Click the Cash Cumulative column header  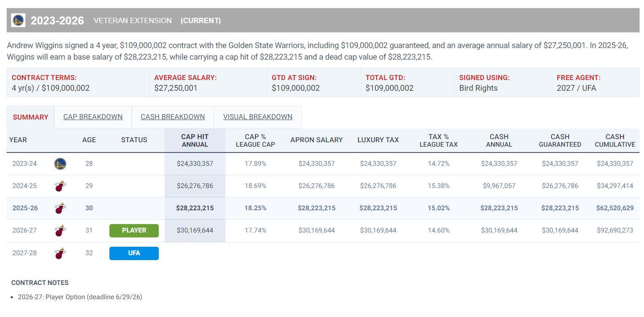[x=615, y=140]
